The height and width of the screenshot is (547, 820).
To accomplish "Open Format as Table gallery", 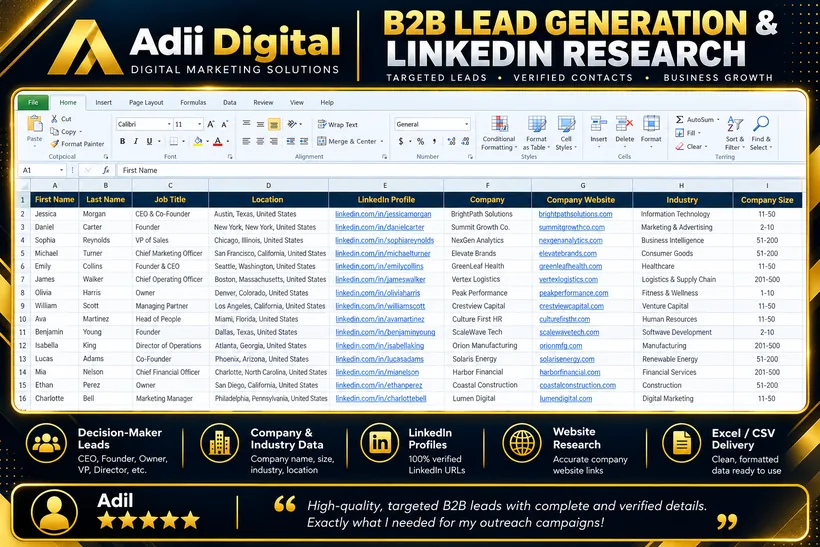I will (x=537, y=133).
